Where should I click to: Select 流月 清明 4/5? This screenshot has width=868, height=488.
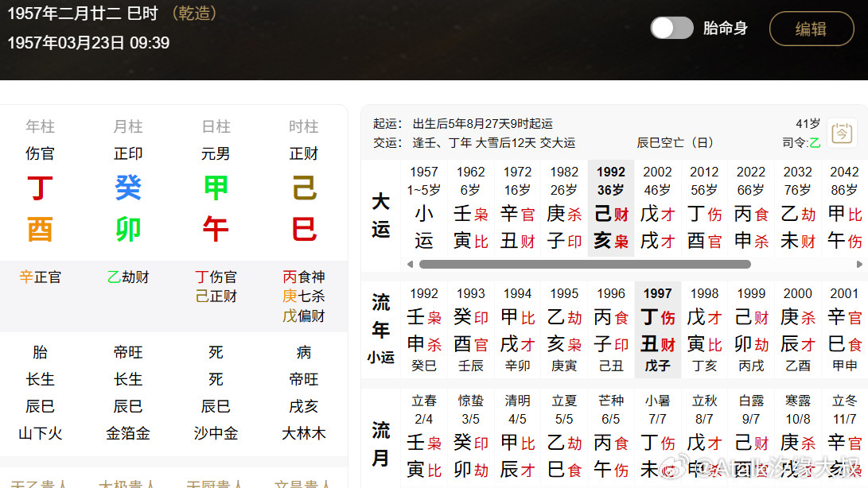point(517,437)
